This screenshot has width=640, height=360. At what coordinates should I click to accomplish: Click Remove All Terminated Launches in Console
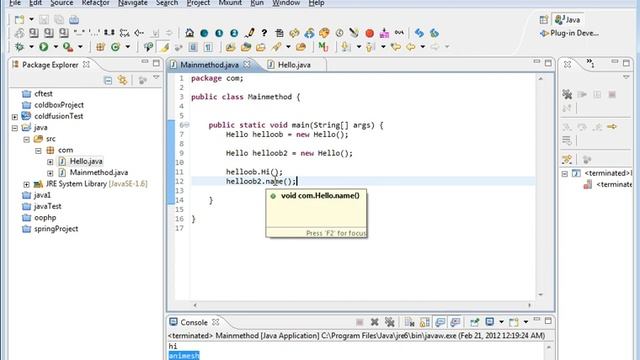tap(390, 322)
